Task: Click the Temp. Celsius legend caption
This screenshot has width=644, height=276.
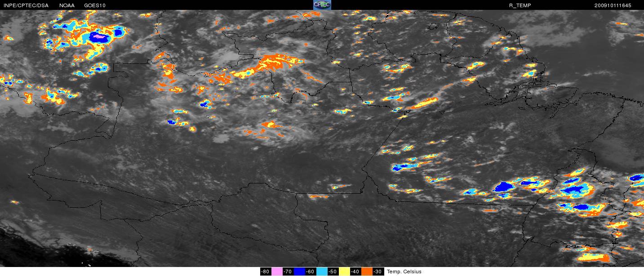Action: click(x=404, y=272)
